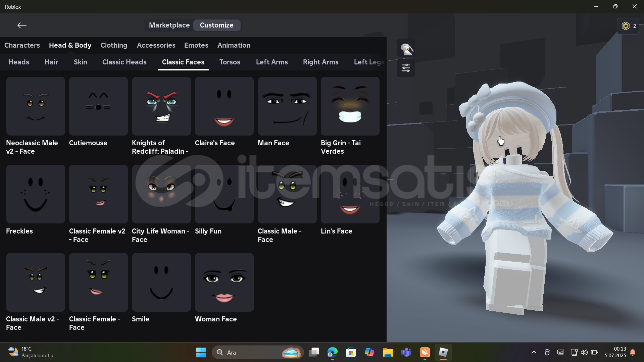
Task: Open Microsoft Teams from the taskbar
Action: (406, 352)
